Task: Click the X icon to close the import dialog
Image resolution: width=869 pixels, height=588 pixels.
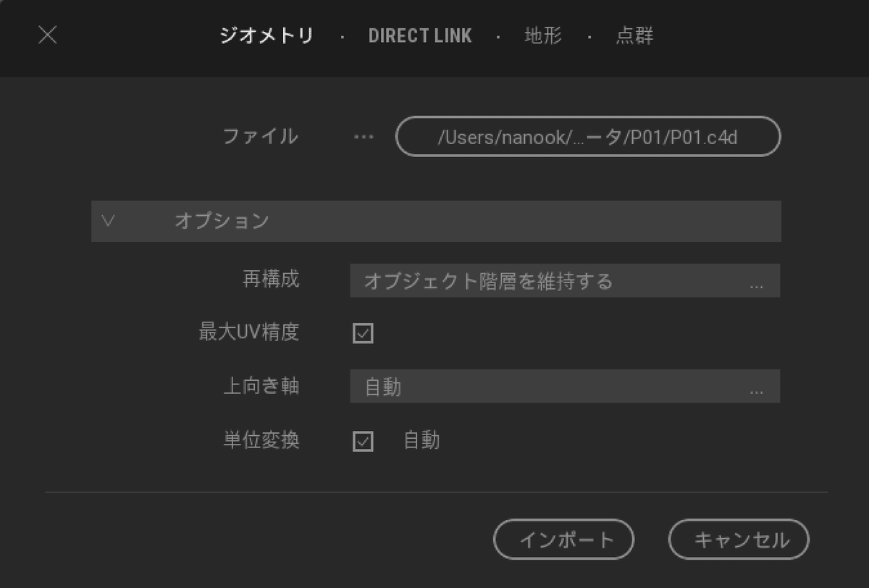Action: pyautogui.click(x=47, y=35)
